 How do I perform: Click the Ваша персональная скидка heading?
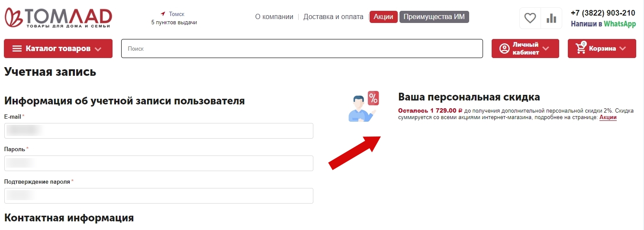pos(469,97)
